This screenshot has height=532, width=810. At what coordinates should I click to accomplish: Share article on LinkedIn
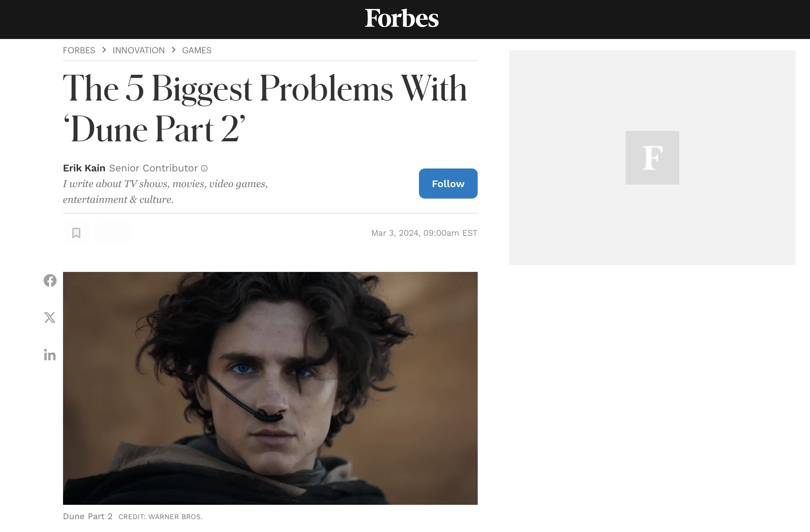pyautogui.click(x=50, y=355)
